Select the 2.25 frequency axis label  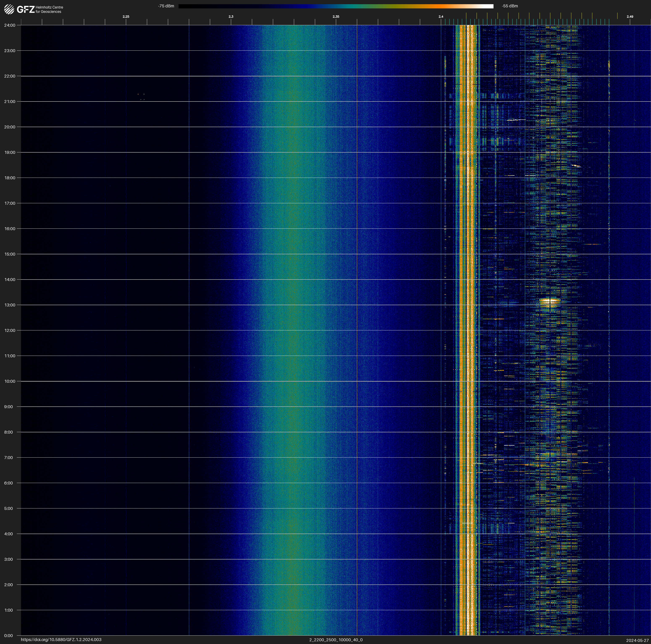(126, 17)
